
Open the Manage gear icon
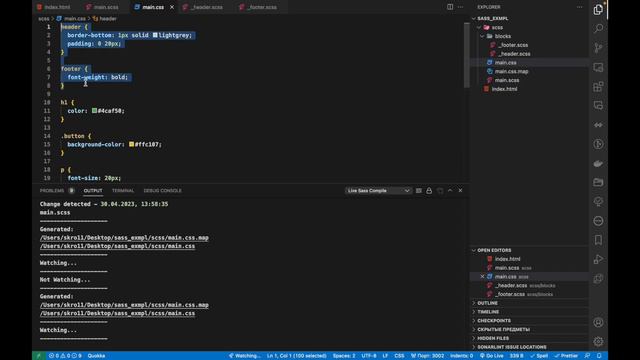pos(598,341)
